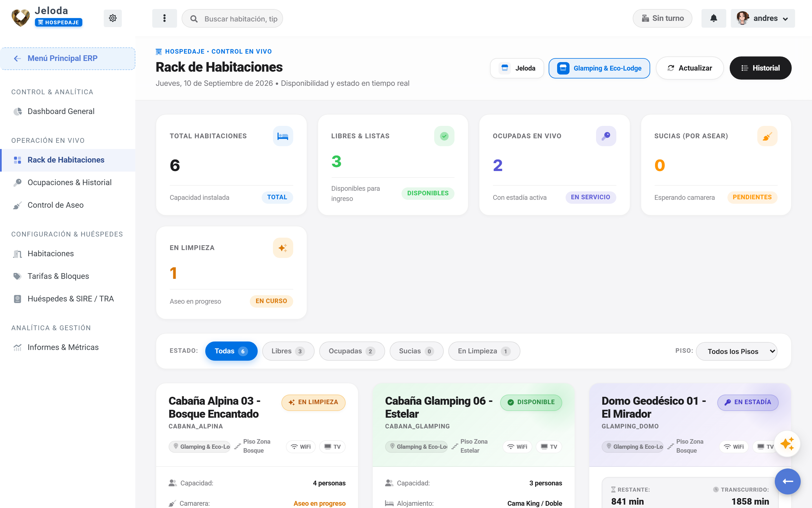Switch to the Jeloda property
This screenshot has height=508, width=812.
coord(517,68)
